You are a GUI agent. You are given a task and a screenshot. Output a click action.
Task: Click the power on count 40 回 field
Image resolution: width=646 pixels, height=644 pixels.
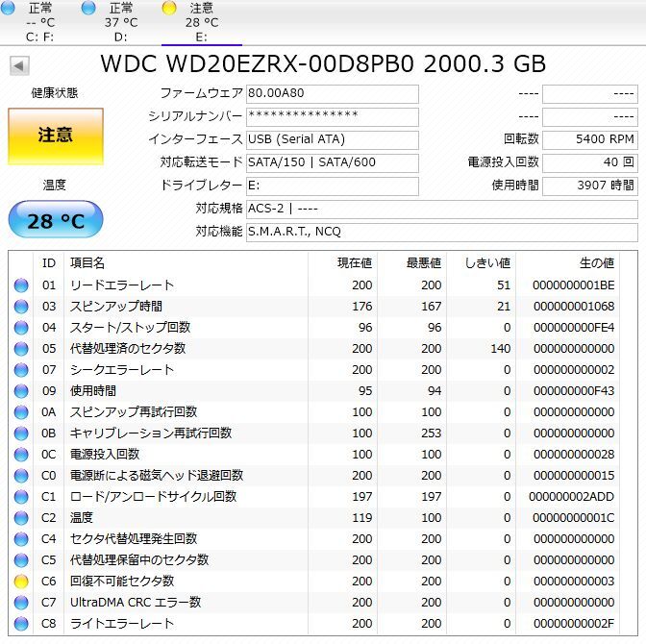[590, 163]
